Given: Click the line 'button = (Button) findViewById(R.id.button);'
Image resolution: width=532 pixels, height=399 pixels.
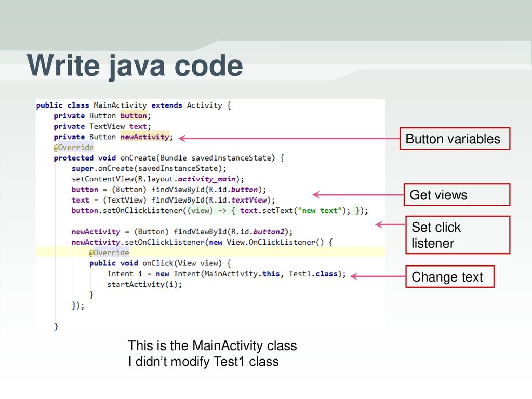Looking at the screenshot, I should click(x=169, y=190).
